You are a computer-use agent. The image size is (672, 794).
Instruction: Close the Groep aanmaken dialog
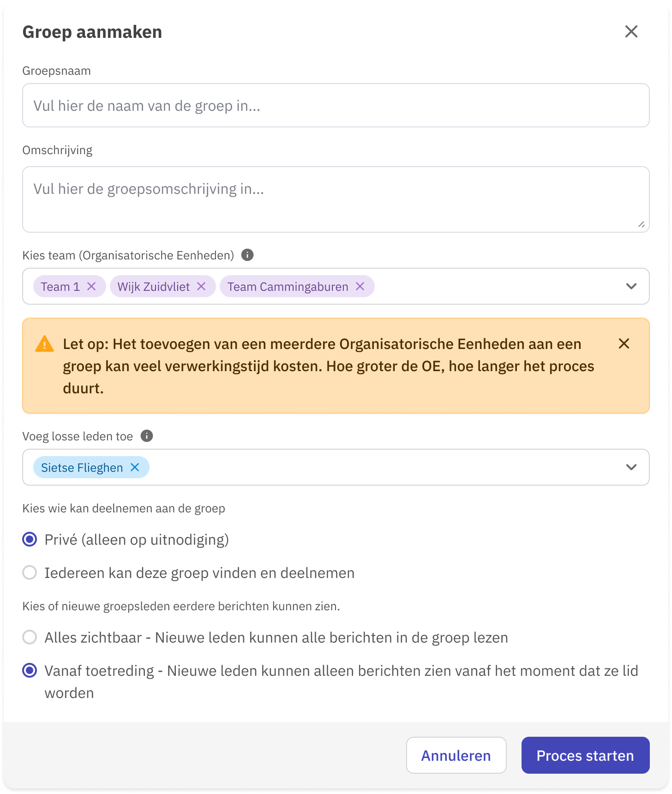click(631, 31)
